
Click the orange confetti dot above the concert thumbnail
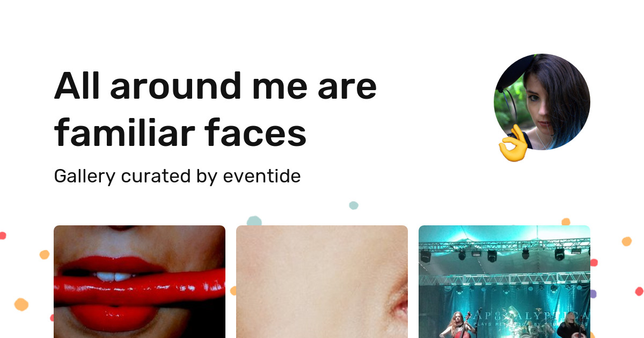566,222
